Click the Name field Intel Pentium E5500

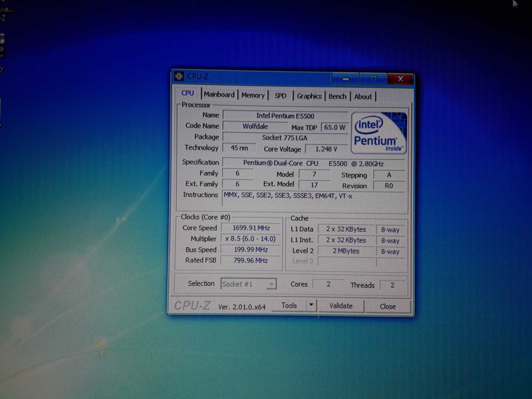[x=285, y=116]
